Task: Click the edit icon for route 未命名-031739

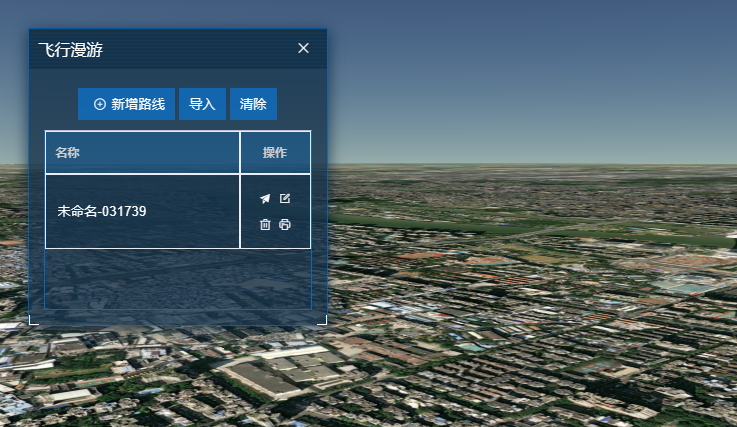Action: [285, 199]
